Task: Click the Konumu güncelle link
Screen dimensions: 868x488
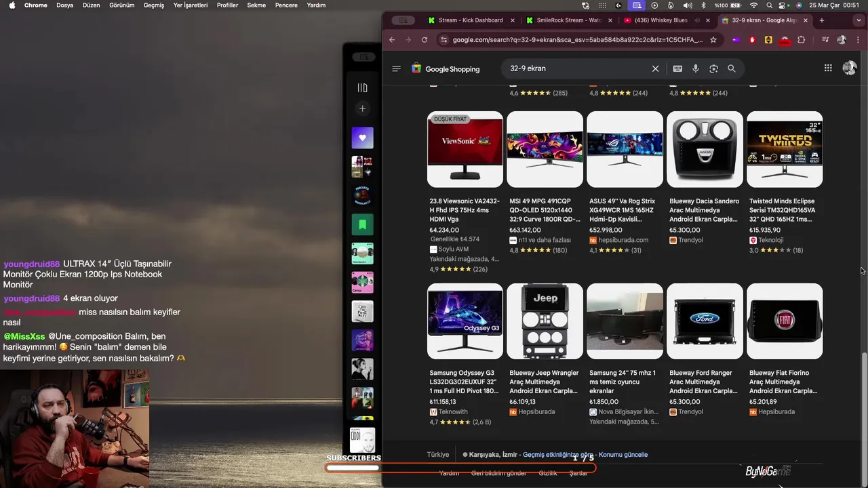Action: click(623, 455)
